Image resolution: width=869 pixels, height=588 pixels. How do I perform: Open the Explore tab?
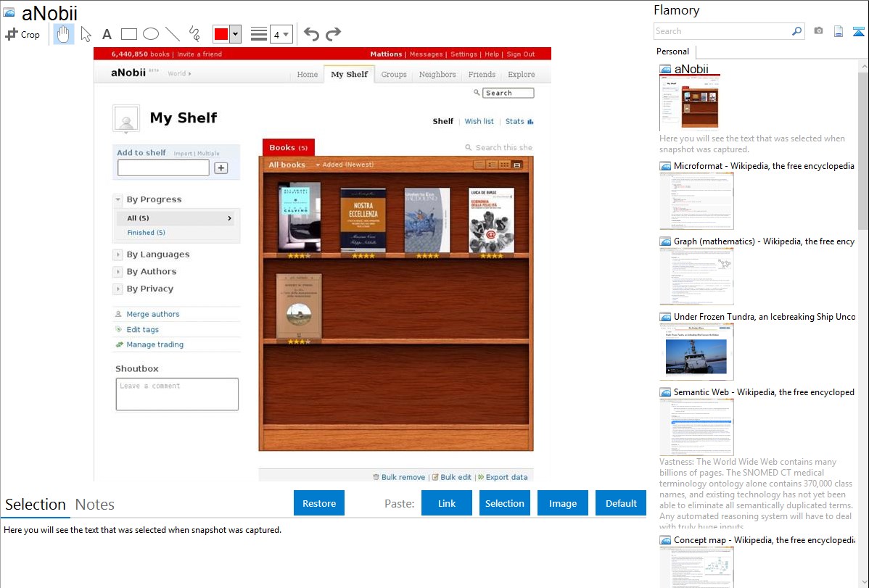click(522, 74)
